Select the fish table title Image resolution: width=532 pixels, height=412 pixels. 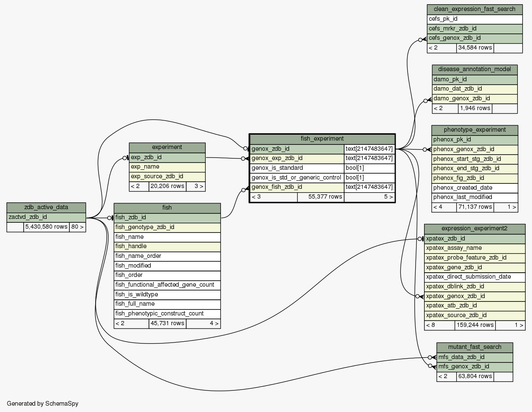167,207
